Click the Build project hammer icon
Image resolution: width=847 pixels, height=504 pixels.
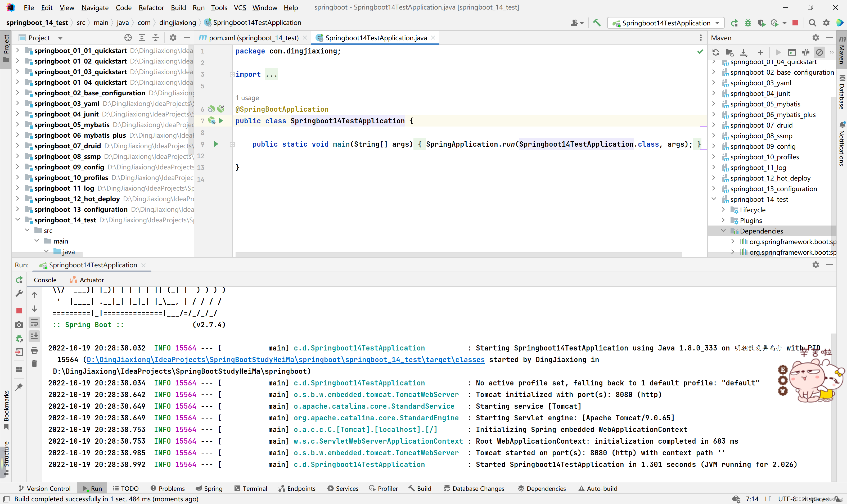(x=597, y=23)
